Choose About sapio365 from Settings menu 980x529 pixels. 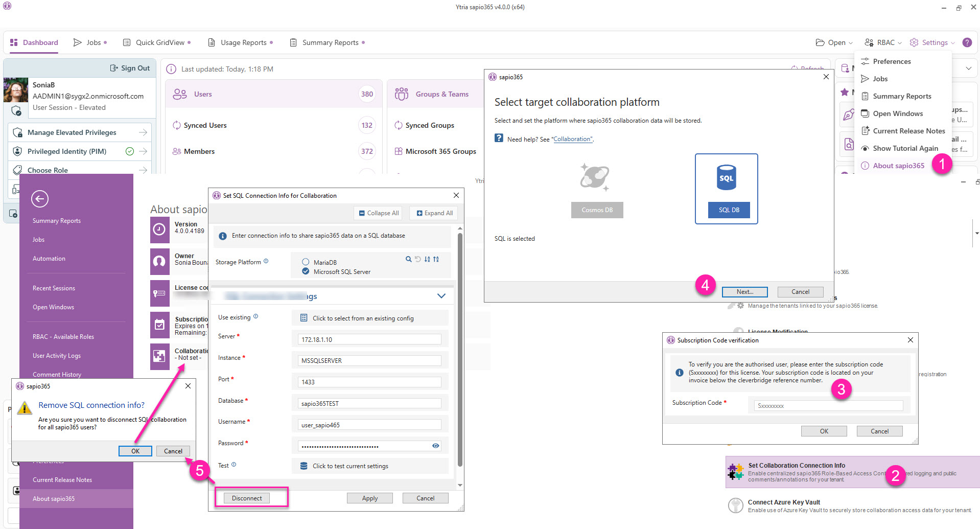tap(898, 166)
